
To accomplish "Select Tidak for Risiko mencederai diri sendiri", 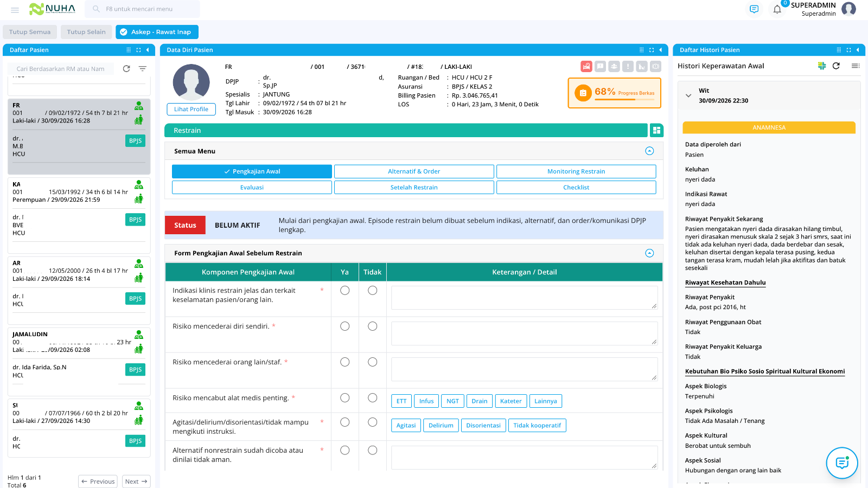I will pyautogui.click(x=372, y=326).
